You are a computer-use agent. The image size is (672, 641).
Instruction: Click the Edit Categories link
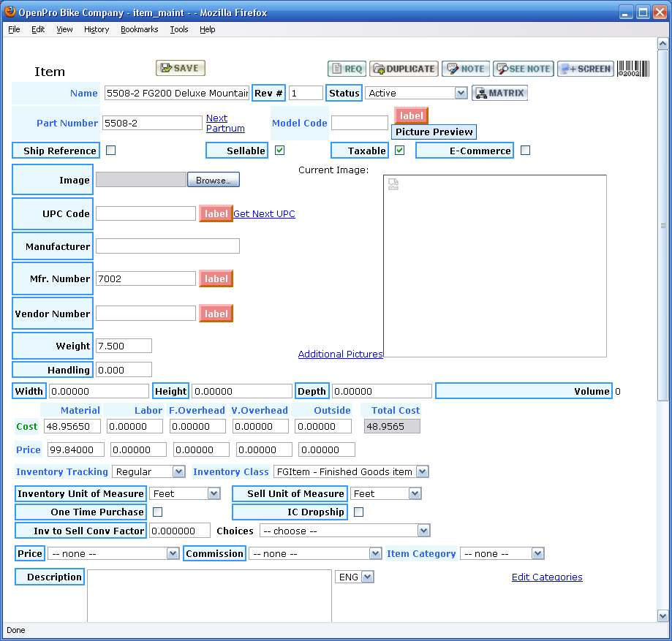pos(547,577)
